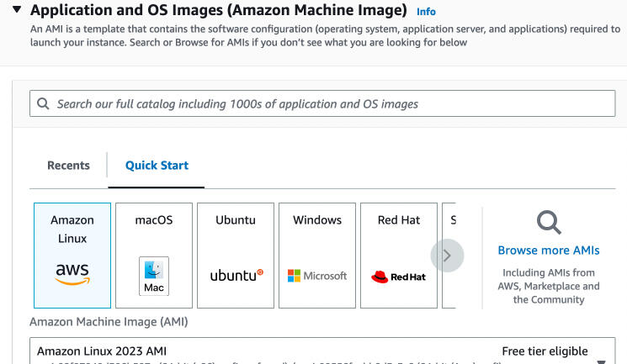Click the magnifier icon inside the search box
This screenshot has width=627, height=364.
tap(44, 104)
